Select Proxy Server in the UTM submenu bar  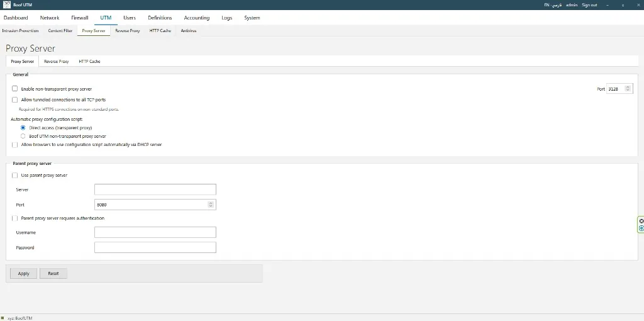(x=94, y=31)
